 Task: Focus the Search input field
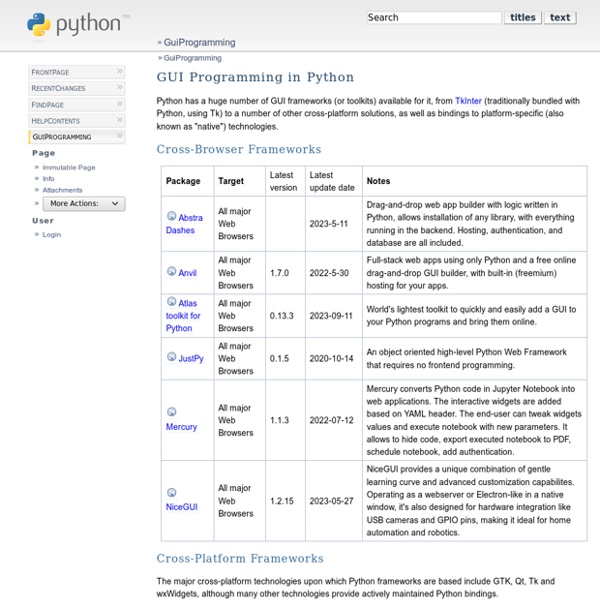pos(434,18)
